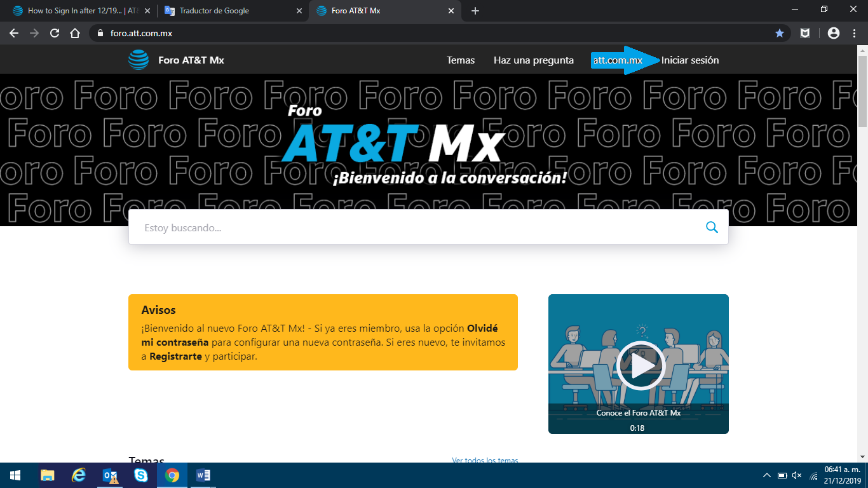Screen dimensions: 868x488
Task: Show hidden system tray icons
Action: point(767,475)
